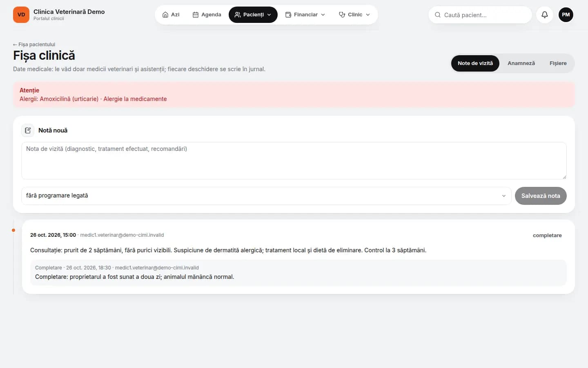Open the fără programare legată dropdown
This screenshot has height=368, width=588.
pos(266,196)
